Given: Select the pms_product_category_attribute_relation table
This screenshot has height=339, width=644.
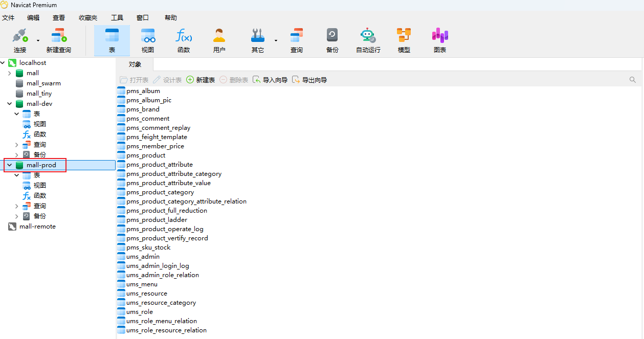Looking at the screenshot, I should tap(186, 201).
